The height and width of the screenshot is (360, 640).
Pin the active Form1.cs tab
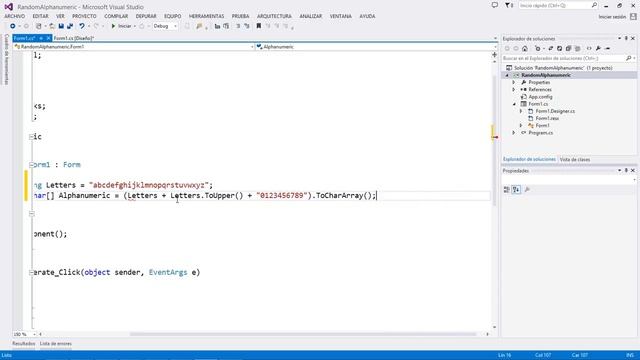point(41,38)
